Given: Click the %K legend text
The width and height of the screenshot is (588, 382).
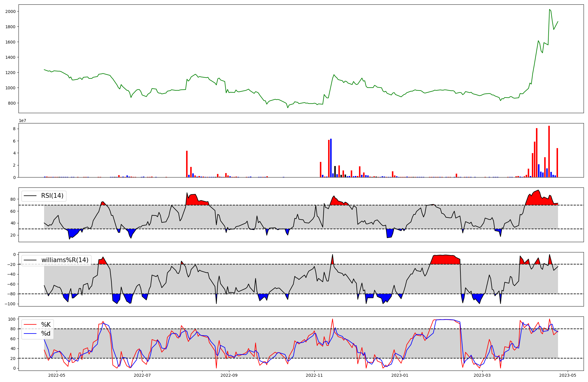Looking at the screenshot, I should 46,325.
